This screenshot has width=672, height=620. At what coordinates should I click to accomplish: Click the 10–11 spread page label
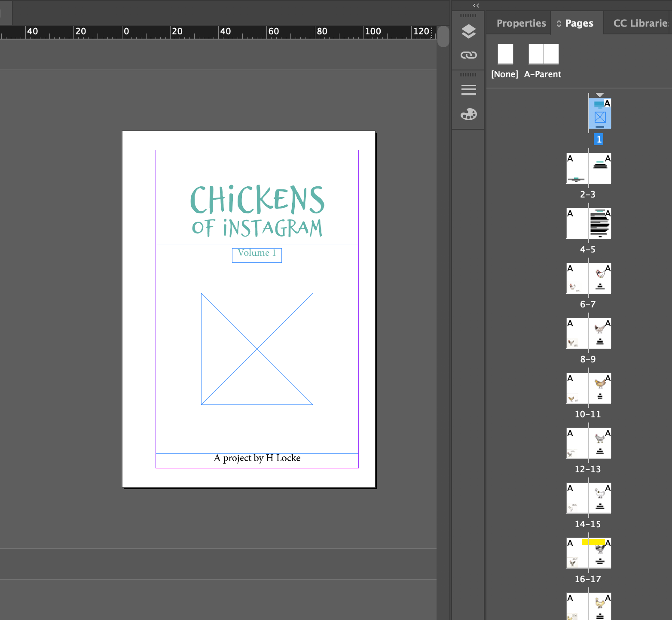588,414
